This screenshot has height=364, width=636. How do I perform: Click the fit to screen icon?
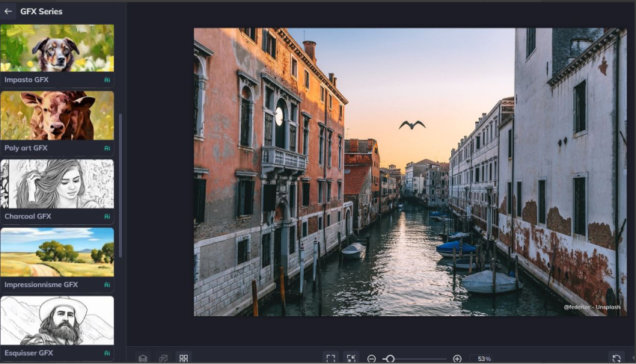(330, 358)
